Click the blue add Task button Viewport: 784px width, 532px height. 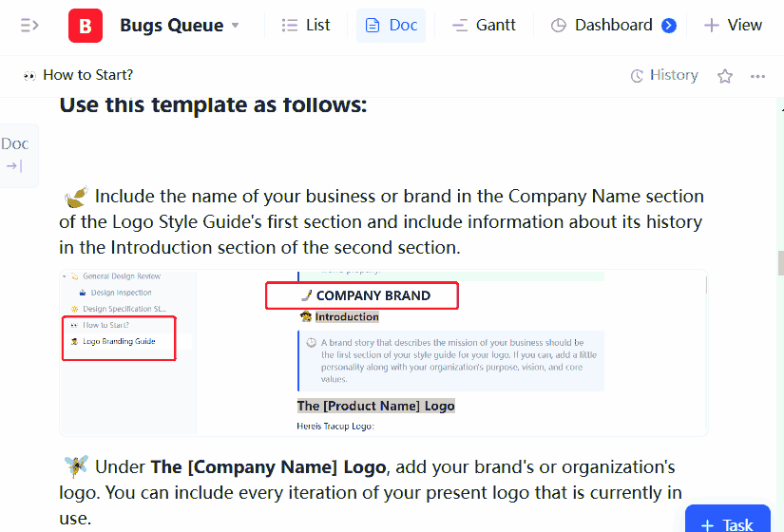(728, 523)
